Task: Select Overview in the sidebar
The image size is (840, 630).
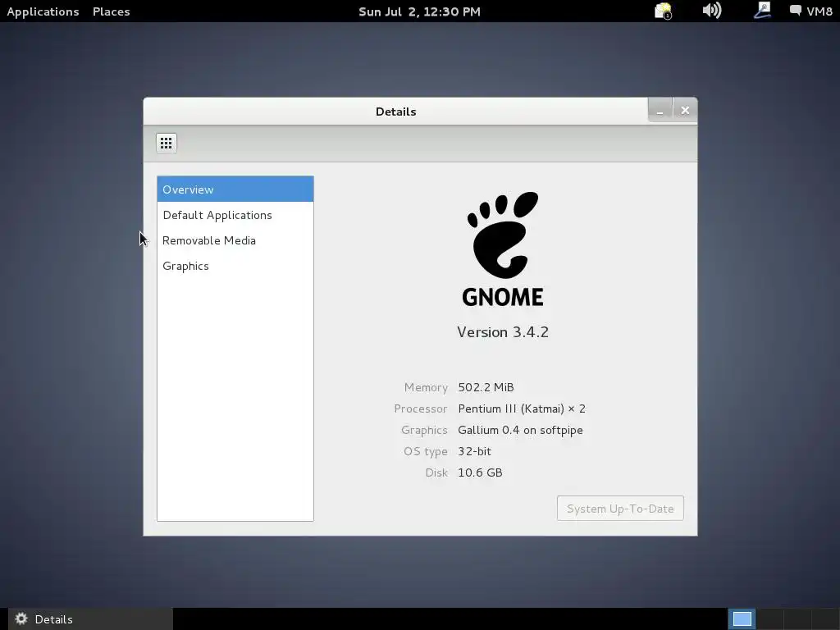Action: pyautogui.click(x=235, y=189)
